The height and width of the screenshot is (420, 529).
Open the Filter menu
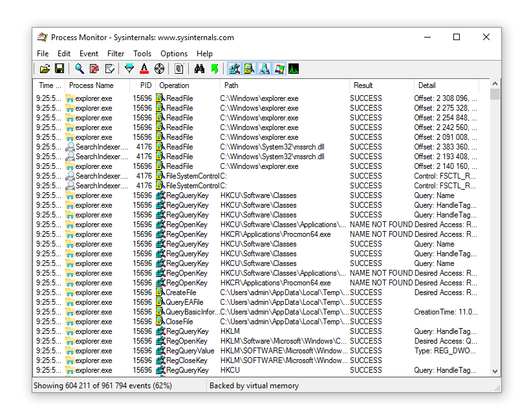[x=116, y=54]
